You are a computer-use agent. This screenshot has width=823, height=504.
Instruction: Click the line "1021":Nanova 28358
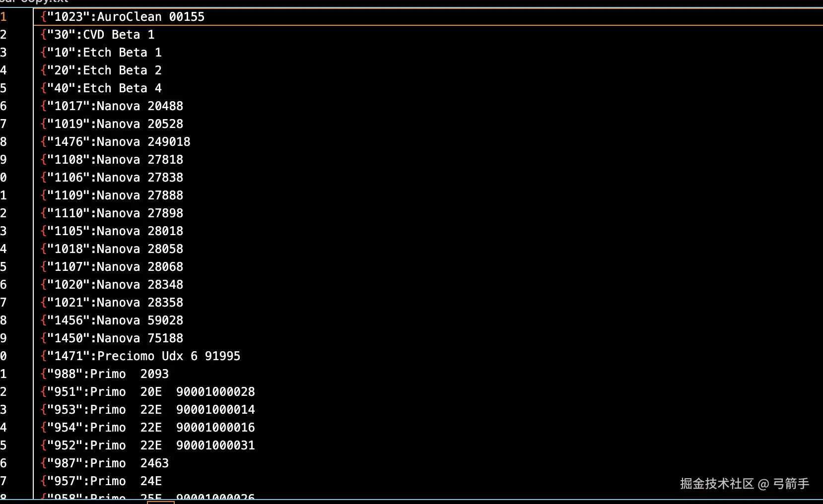[112, 303]
